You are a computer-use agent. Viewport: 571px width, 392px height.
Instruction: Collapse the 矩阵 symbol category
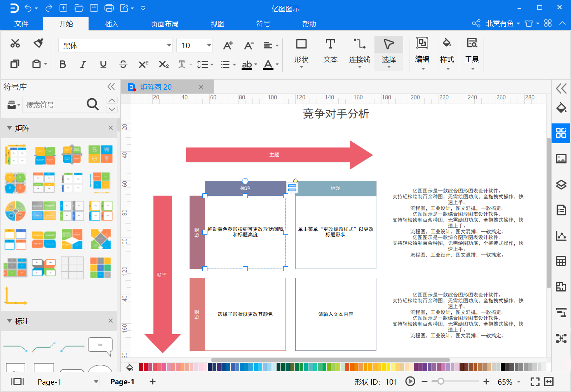[x=9, y=128]
